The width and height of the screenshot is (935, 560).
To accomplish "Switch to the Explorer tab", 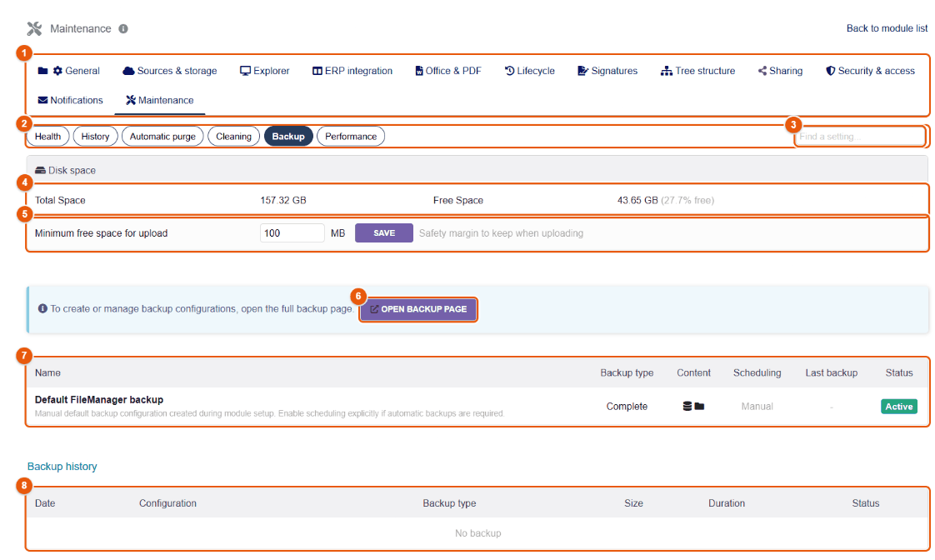I will 265,71.
